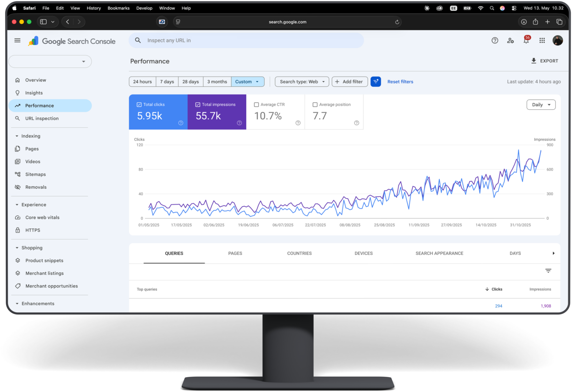This screenshot has height=392, width=575.
Task: Open the main hamburger menu
Action: click(x=17, y=41)
